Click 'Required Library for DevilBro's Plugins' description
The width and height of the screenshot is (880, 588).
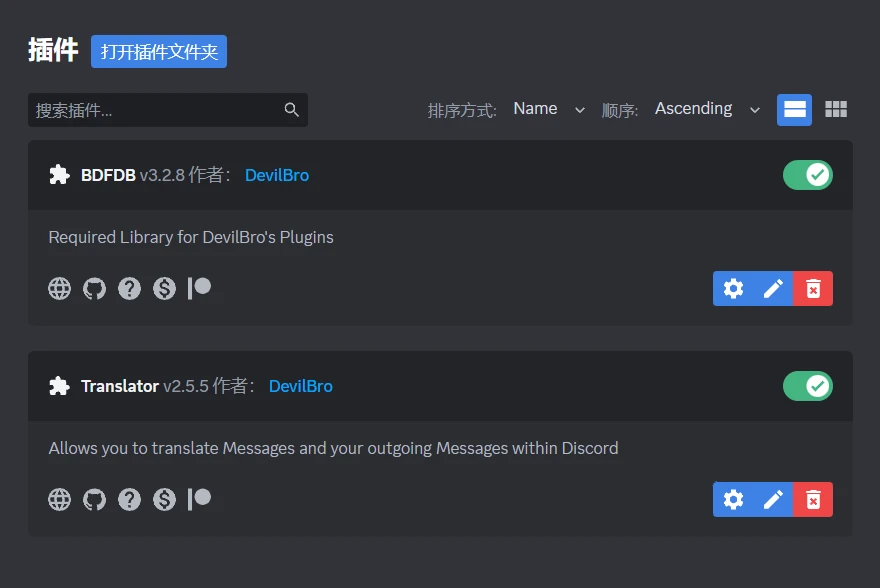[191, 237]
